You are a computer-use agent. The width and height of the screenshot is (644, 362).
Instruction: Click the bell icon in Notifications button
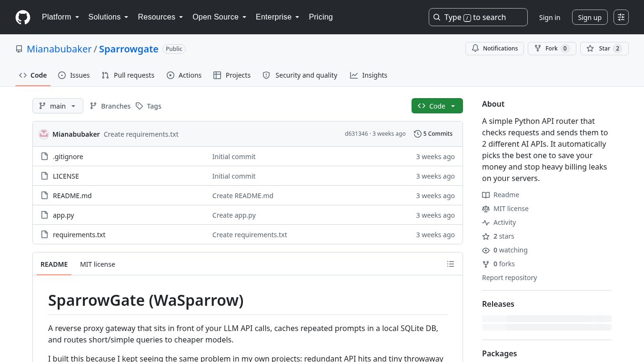[475, 49]
